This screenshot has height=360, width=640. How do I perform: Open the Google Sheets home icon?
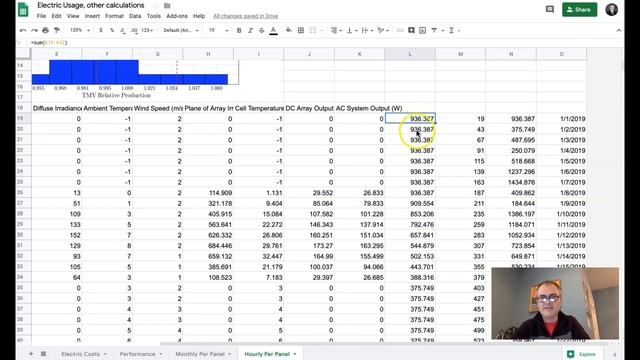pyautogui.click(x=23, y=9)
